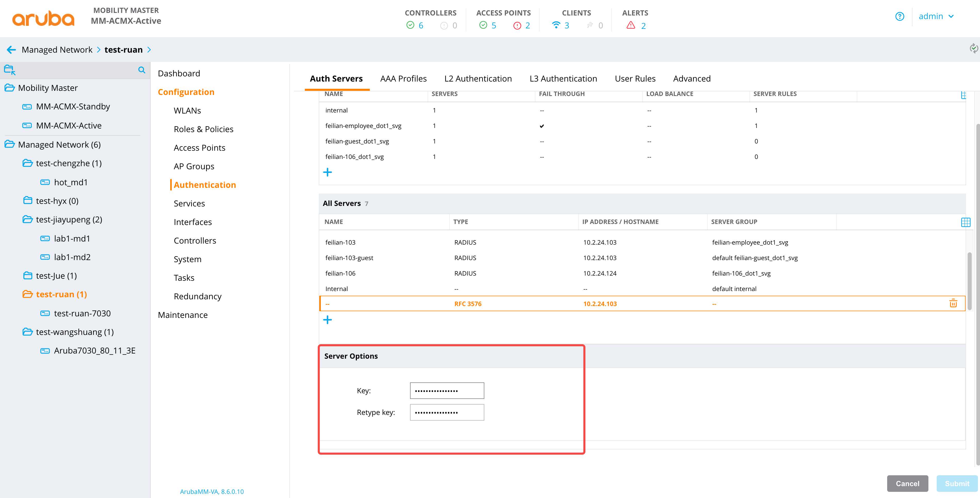
Task: Open the admin user dropdown
Action: (936, 16)
